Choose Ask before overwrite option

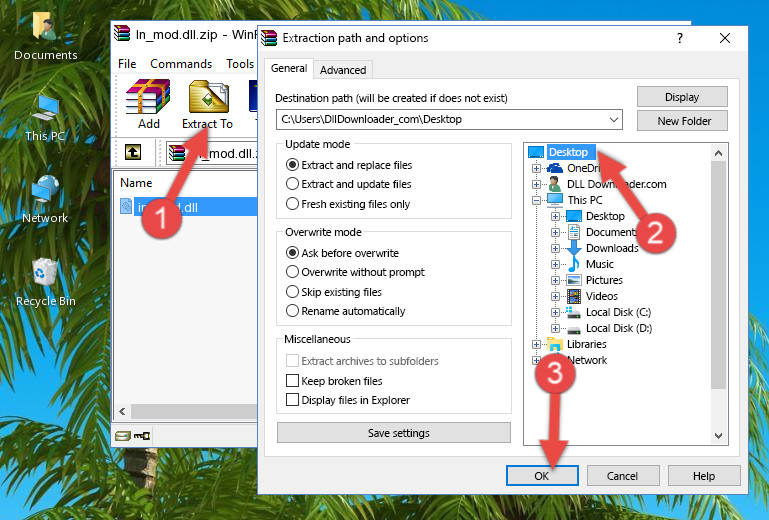(292, 253)
